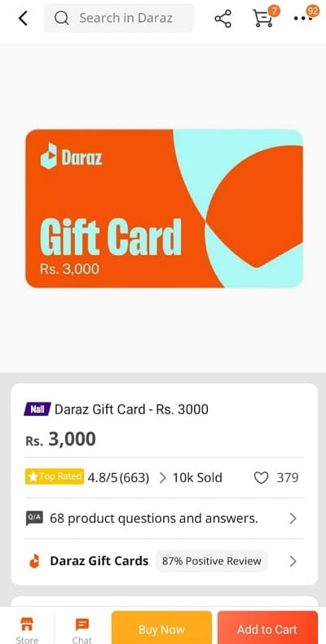
Task: Expand the Daraz Gift Cards seller row
Action: [165, 561]
